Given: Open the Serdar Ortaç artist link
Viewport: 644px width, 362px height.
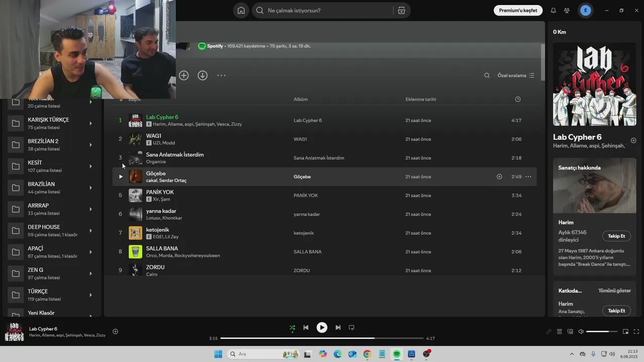Looking at the screenshot, I should [x=173, y=180].
